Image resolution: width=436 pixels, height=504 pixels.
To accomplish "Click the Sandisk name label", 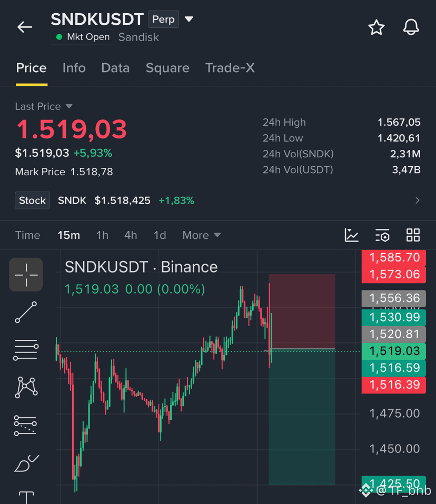I will point(138,37).
